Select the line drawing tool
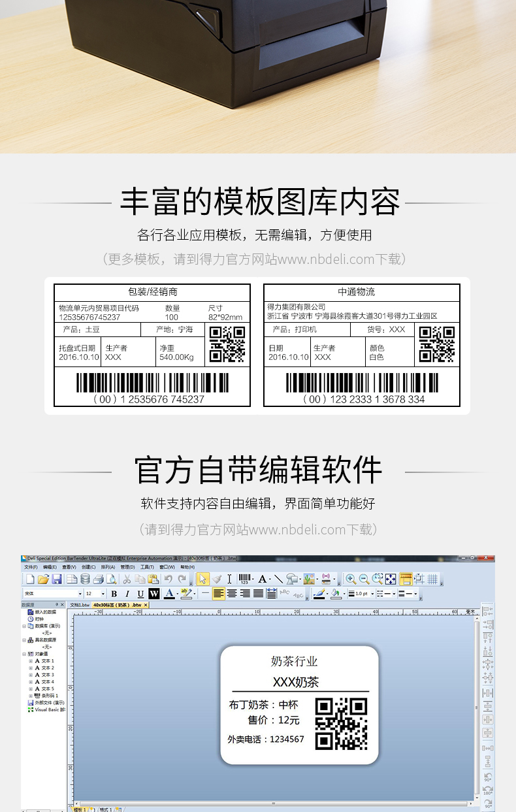The height and width of the screenshot is (812, 516). coord(279,579)
